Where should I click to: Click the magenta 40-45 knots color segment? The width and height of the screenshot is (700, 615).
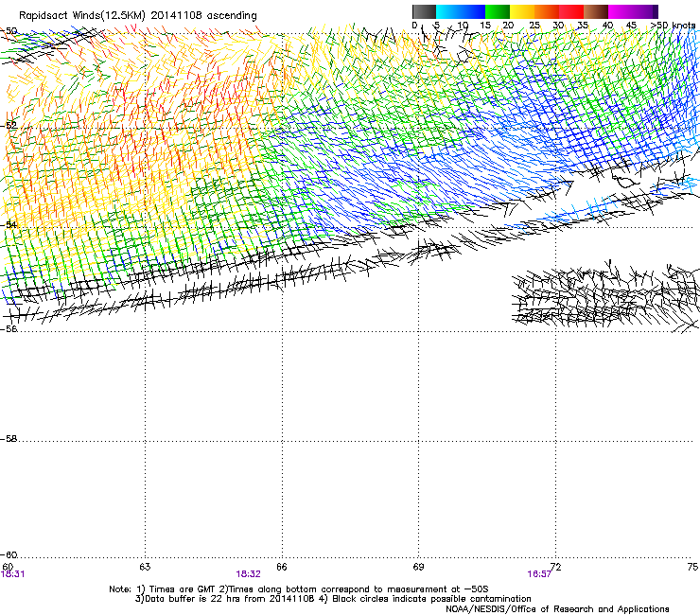[x=621, y=11]
